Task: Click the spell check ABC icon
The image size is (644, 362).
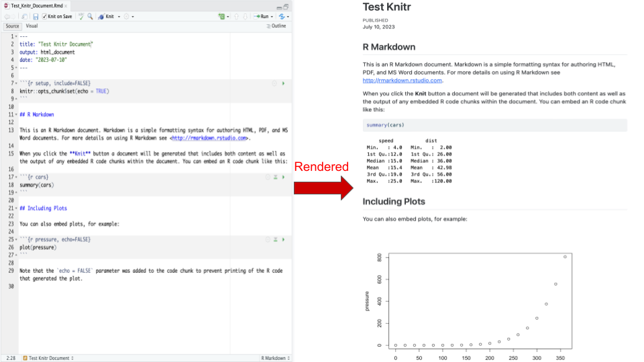Action: pos(80,16)
